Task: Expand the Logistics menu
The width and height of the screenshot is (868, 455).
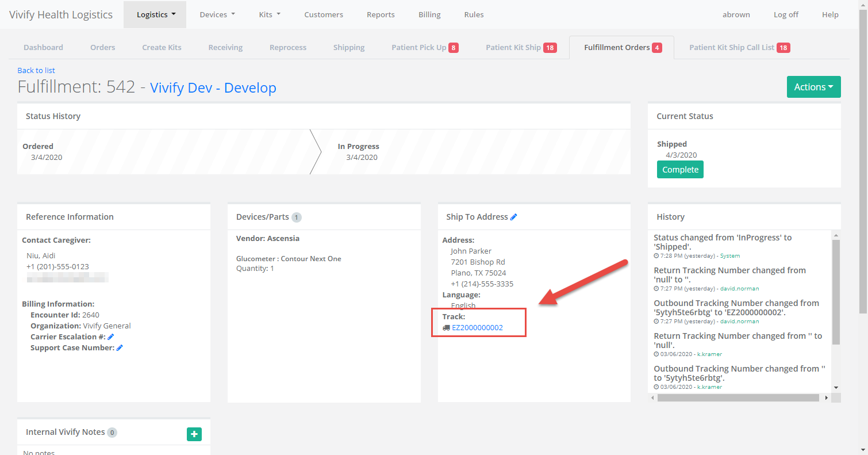Action: pos(155,14)
